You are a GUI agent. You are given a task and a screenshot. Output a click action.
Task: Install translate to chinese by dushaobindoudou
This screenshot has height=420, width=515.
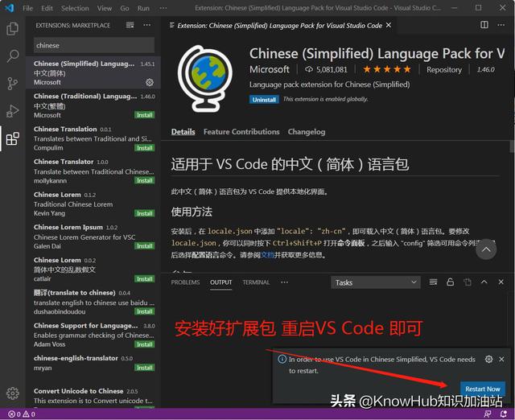(145, 311)
